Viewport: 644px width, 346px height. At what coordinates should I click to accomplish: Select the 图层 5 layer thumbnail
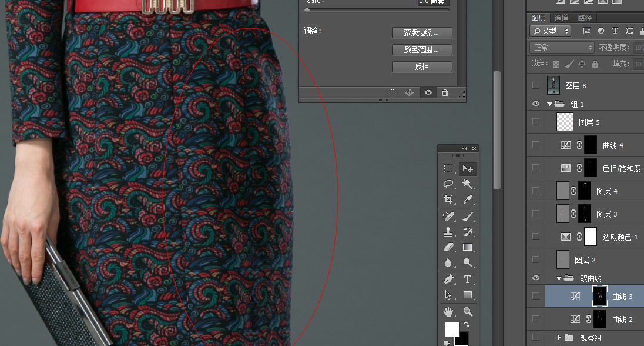[565, 122]
